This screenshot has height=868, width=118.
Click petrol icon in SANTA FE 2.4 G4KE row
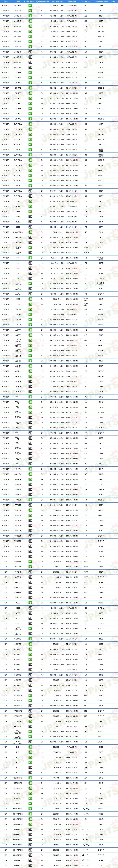point(30,397)
